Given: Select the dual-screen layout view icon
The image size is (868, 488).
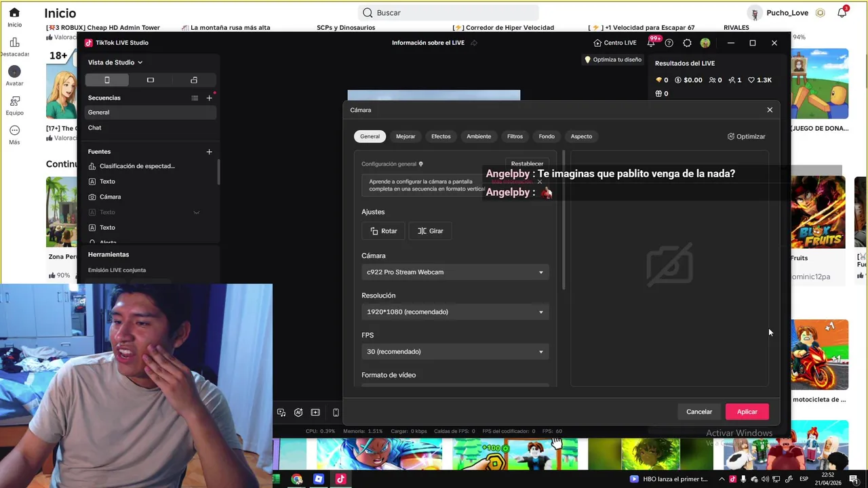Looking at the screenshot, I should [194, 80].
